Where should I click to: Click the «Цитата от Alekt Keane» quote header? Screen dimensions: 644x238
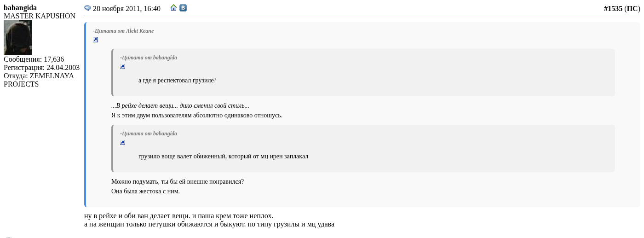coord(123,31)
